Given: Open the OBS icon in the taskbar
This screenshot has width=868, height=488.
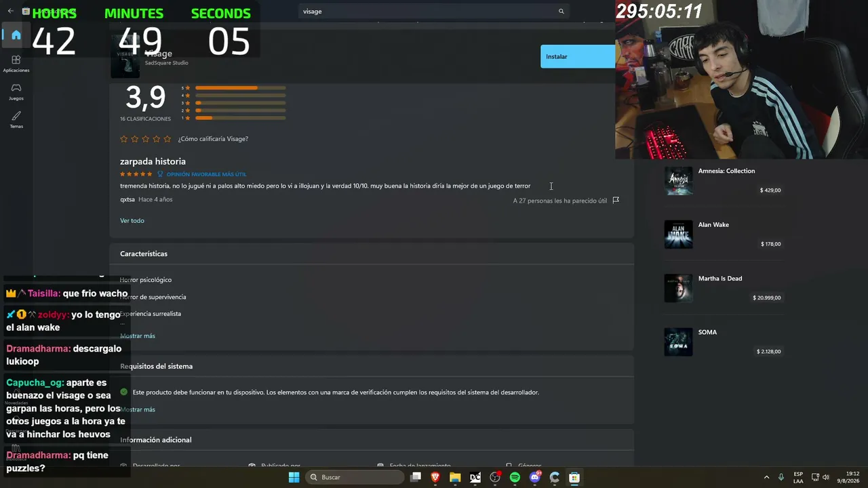Looking at the screenshot, I should pyautogui.click(x=495, y=477).
